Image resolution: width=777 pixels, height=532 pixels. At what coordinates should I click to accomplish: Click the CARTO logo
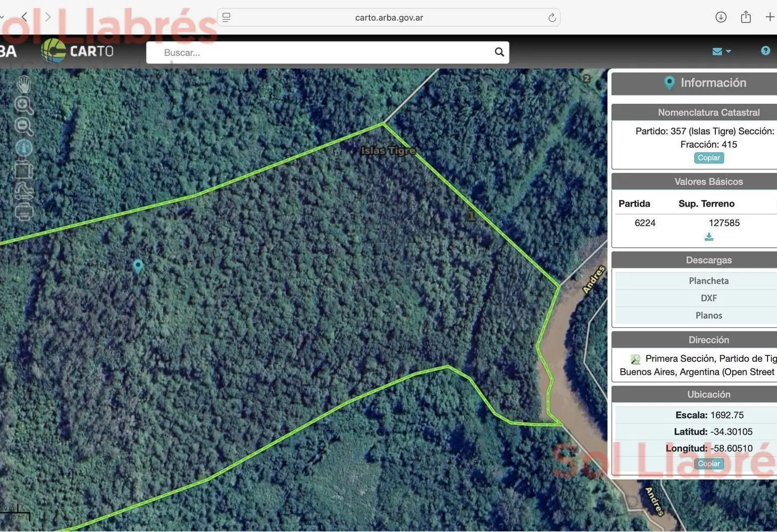78,51
